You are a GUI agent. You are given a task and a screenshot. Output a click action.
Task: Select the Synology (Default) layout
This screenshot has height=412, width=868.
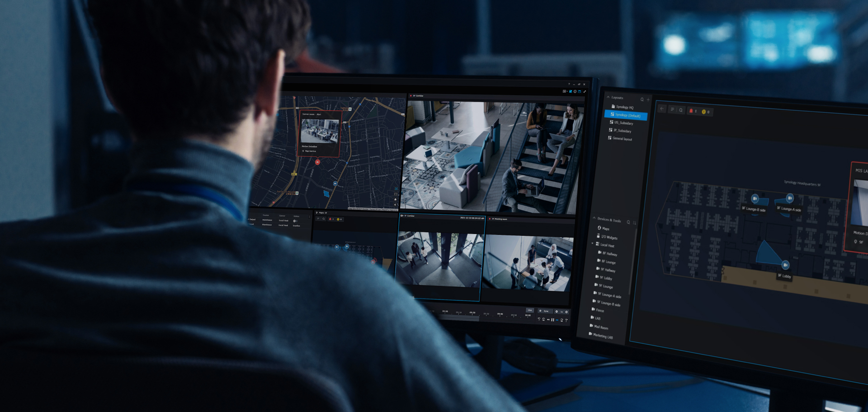coord(626,115)
